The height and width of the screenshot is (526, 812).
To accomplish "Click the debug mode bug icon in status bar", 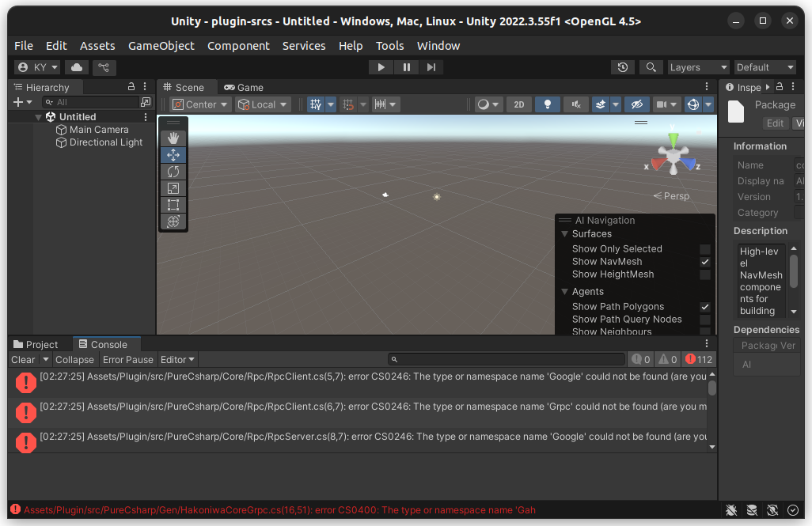I will [731, 510].
